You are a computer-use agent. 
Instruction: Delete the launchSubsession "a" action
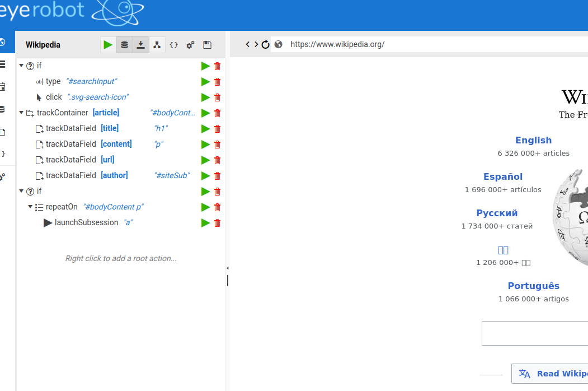pyautogui.click(x=217, y=223)
